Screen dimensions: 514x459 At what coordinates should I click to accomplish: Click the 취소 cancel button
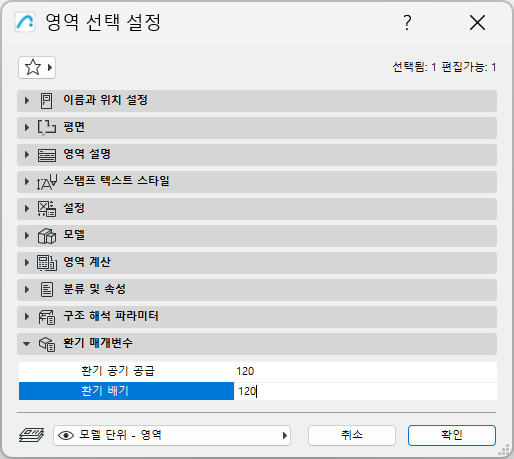click(352, 435)
